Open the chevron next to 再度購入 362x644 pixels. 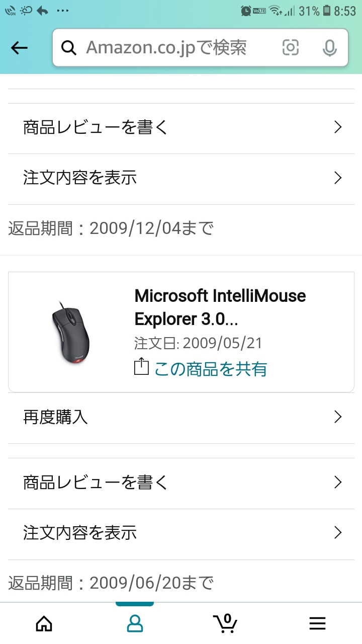point(337,417)
